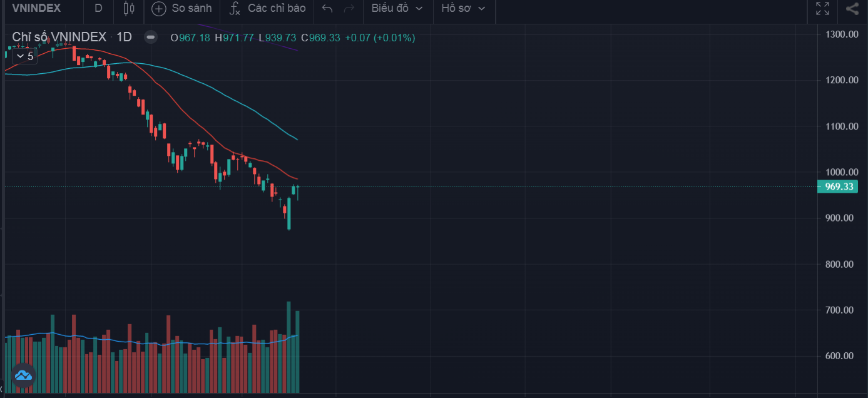Click the 1300.00 price axis label
868x398 pixels.
[841, 34]
